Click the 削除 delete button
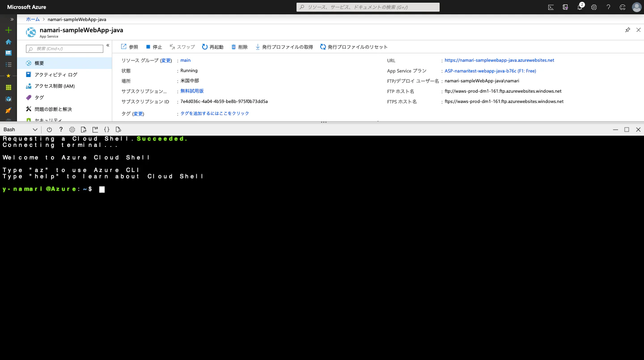Image resolution: width=644 pixels, height=360 pixels. pos(239,47)
